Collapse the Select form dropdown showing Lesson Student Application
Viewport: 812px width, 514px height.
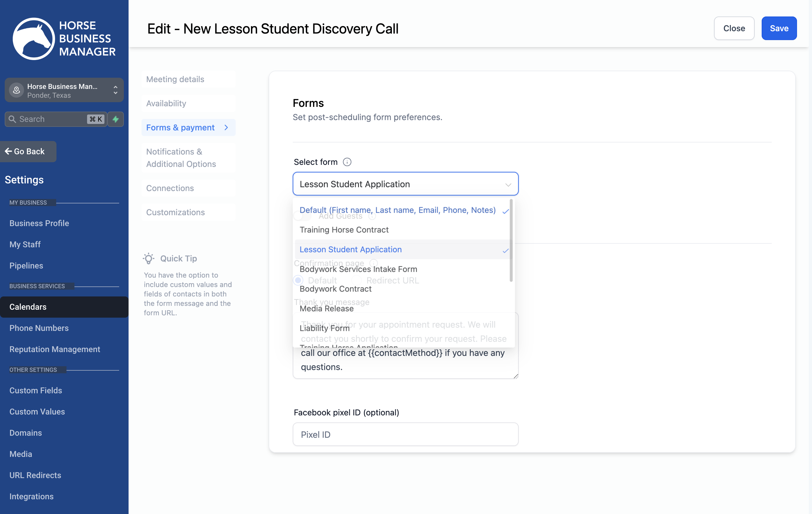click(x=405, y=184)
